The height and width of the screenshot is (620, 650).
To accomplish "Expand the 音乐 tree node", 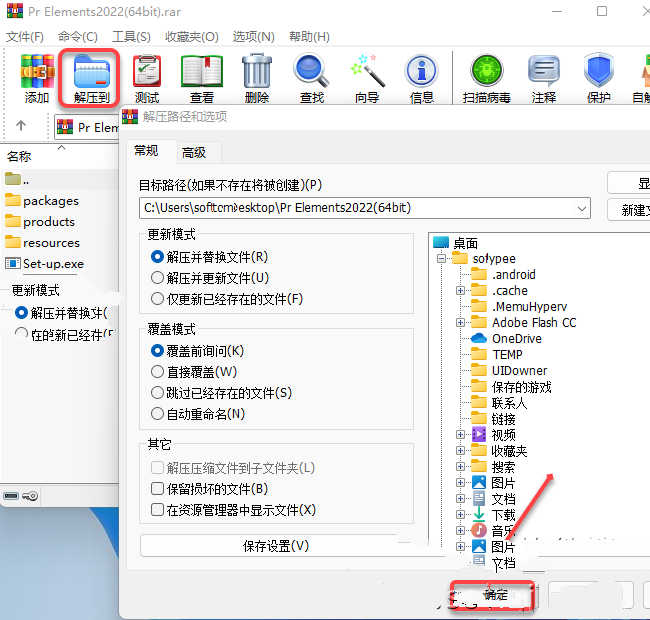I will tap(460, 530).
